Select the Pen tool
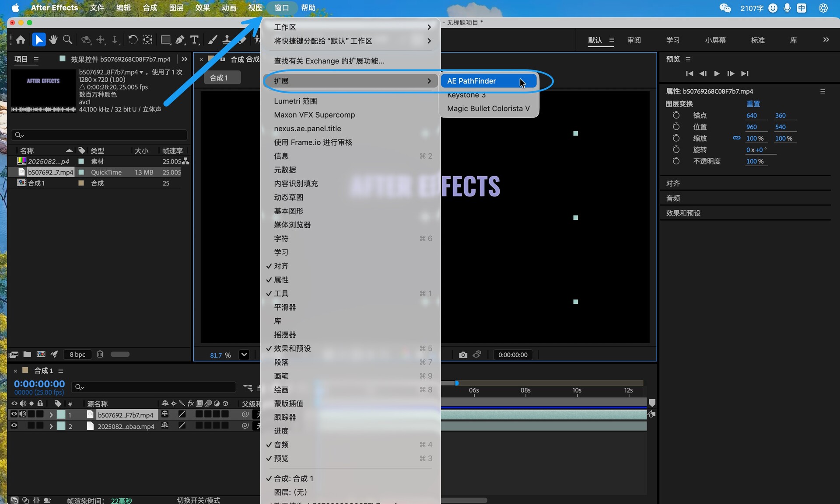Image resolution: width=840 pixels, height=504 pixels. pyautogui.click(x=180, y=40)
